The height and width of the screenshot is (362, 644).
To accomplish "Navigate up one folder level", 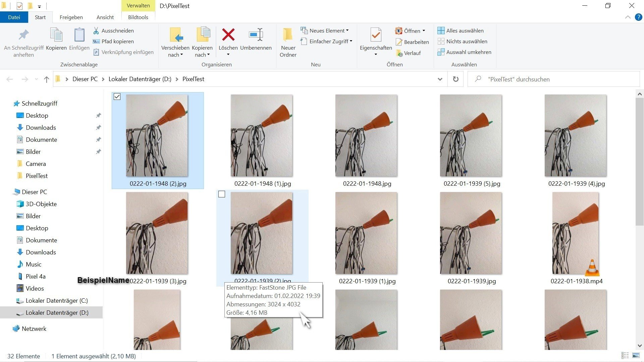I will click(46, 79).
